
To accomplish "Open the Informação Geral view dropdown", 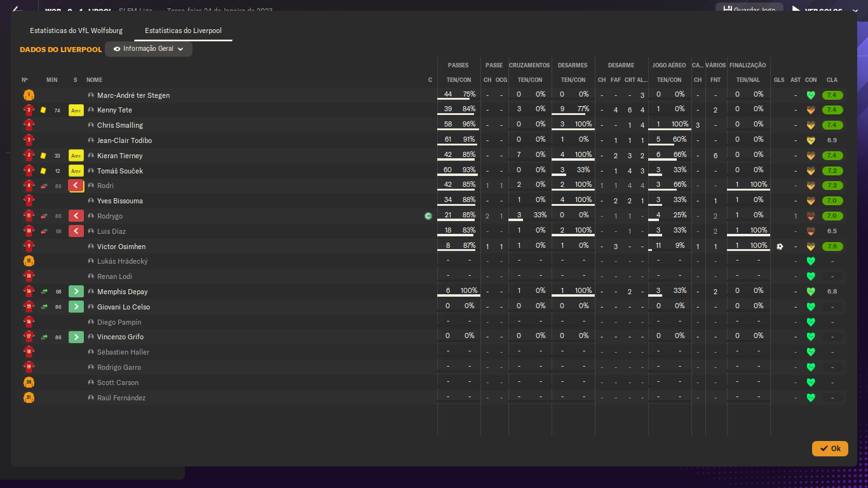I will [x=149, y=49].
